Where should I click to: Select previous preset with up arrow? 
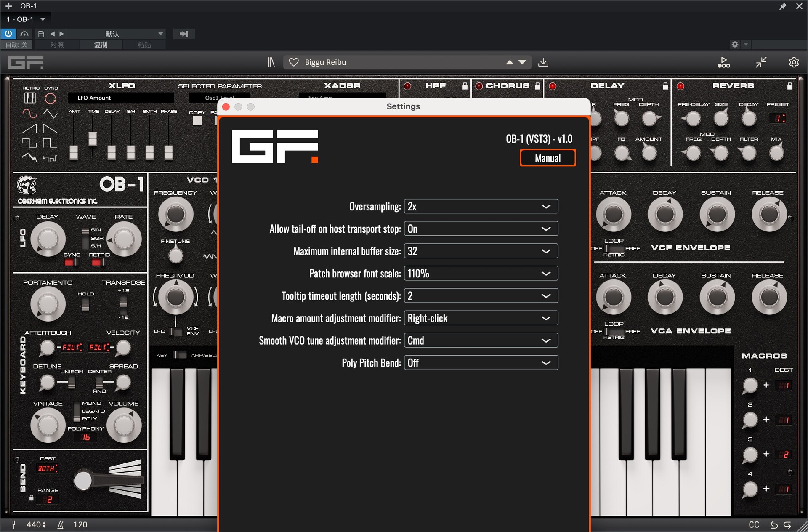(x=510, y=62)
